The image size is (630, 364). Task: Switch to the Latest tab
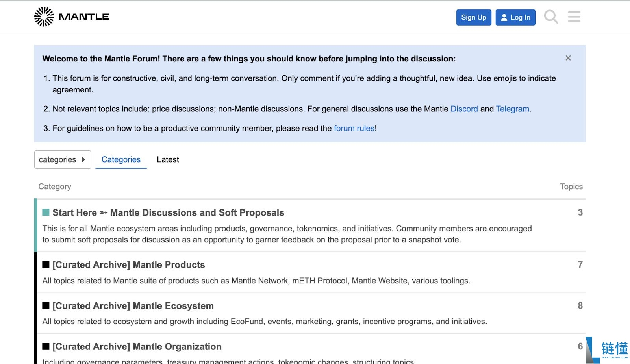(168, 159)
